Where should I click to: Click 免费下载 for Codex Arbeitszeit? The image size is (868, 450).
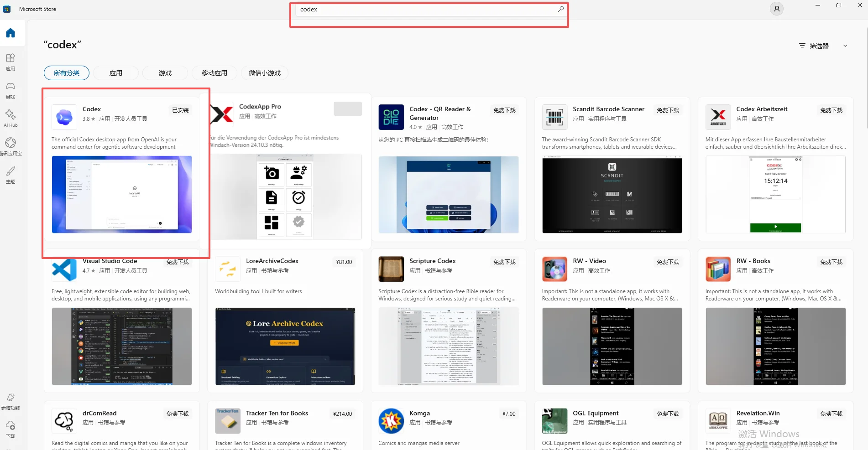[831, 110]
